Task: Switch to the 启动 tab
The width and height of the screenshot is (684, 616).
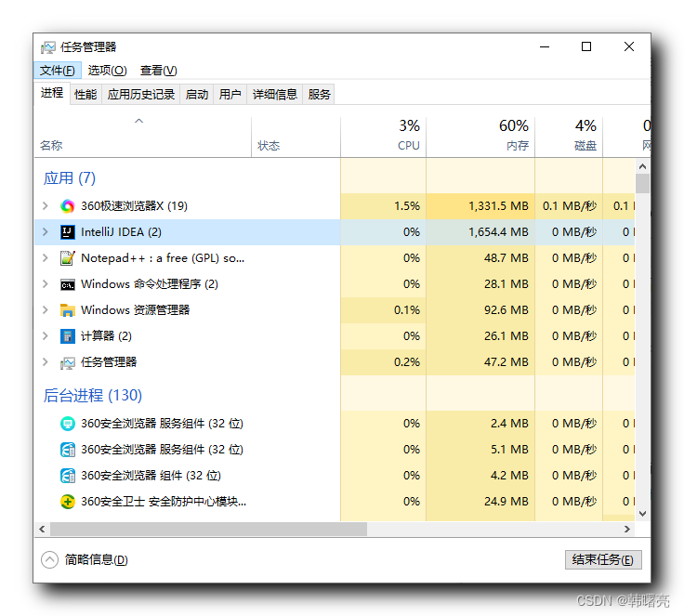Action: point(197,94)
